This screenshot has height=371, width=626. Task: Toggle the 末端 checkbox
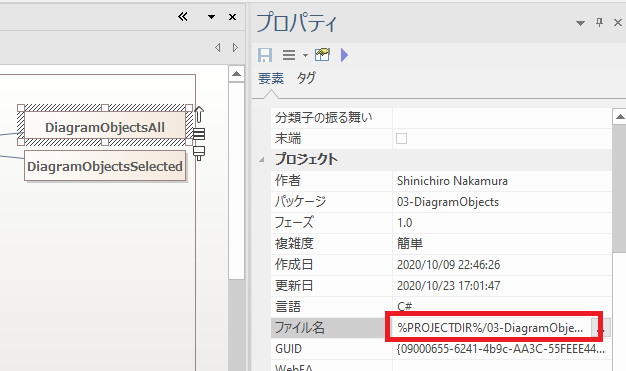click(x=401, y=139)
